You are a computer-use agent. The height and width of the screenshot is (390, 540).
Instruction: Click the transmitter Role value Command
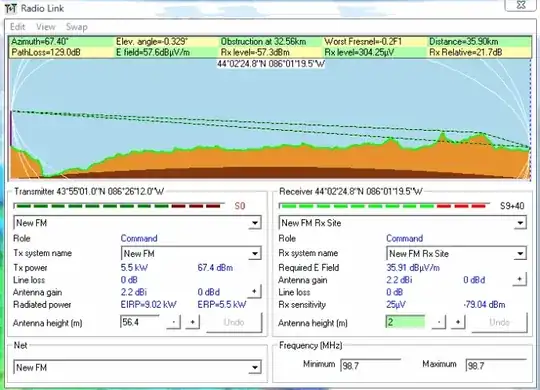pos(139,238)
